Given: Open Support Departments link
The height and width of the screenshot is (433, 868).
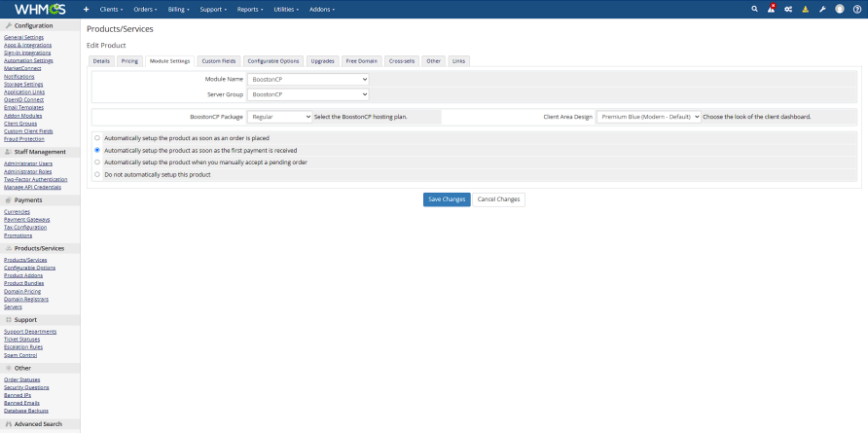Looking at the screenshot, I should pos(30,332).
